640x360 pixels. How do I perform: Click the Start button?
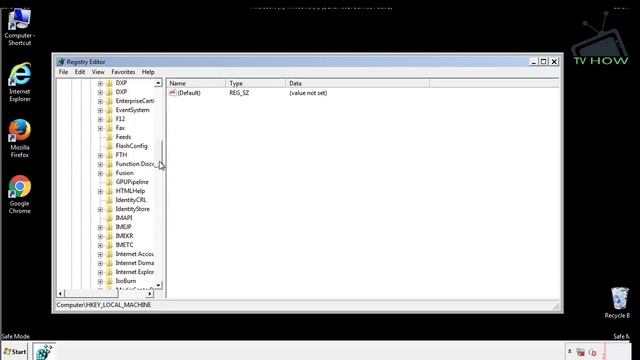coord(15,351)
